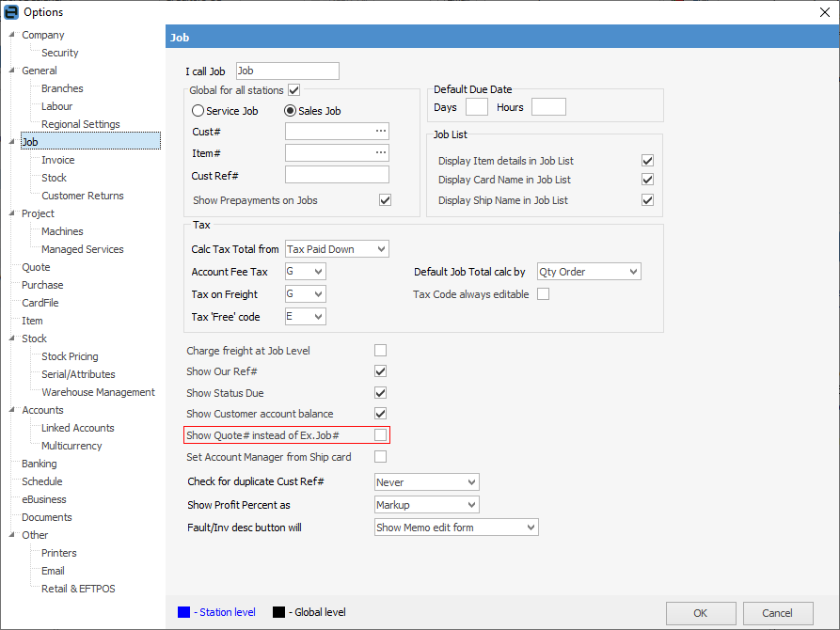Viewport: 840px width, 630px height.
Task: Click the ellipsis button beside Cust# field
Action: coord(380,132)
